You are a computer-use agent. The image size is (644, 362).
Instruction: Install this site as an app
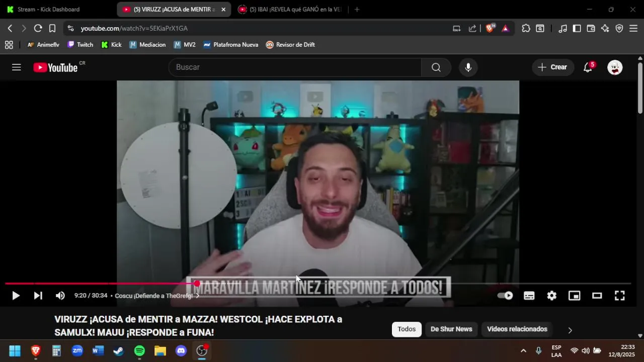(456, 29)
